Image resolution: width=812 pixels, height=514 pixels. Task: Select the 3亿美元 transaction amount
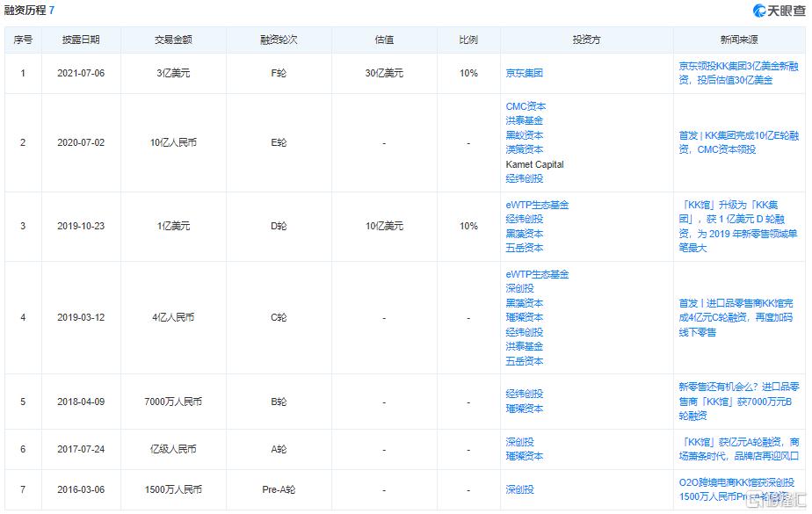[x=173, y=73]
